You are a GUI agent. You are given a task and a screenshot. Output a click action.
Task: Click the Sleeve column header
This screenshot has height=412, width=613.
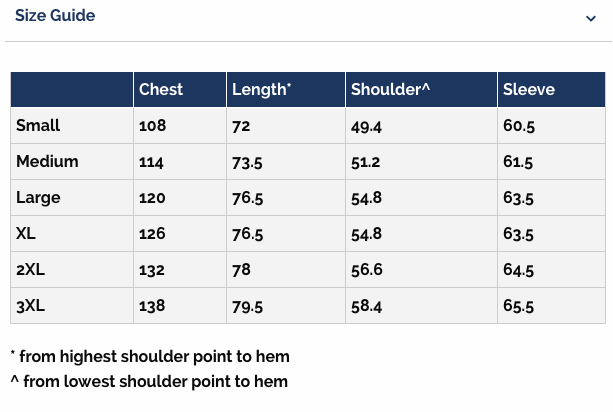tap(529, 90)
